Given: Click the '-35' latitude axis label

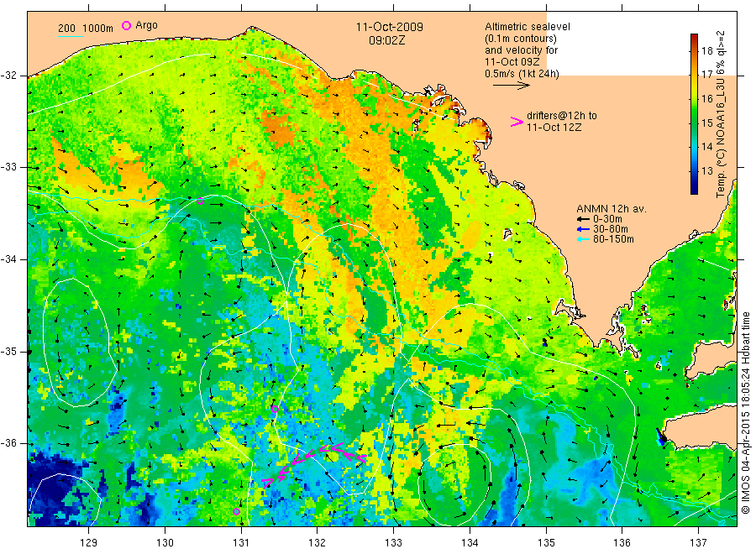Looking at the screenshot, I should 8,351.
